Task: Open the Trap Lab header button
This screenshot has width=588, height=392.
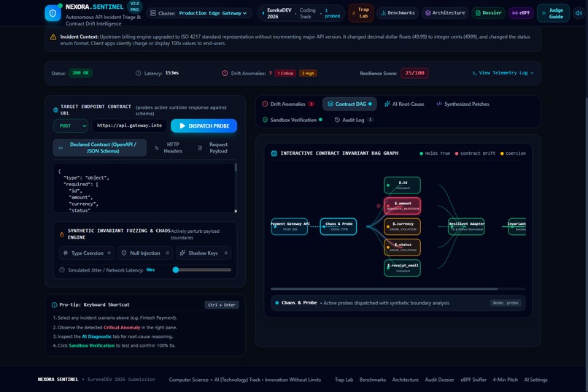Action: click(361, 12)
